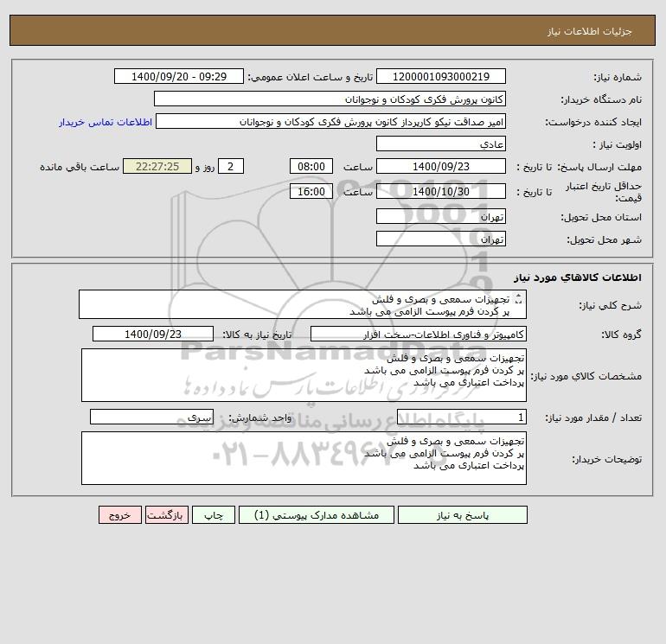Click the label شماره نیاز

click(x=618, y=77)
